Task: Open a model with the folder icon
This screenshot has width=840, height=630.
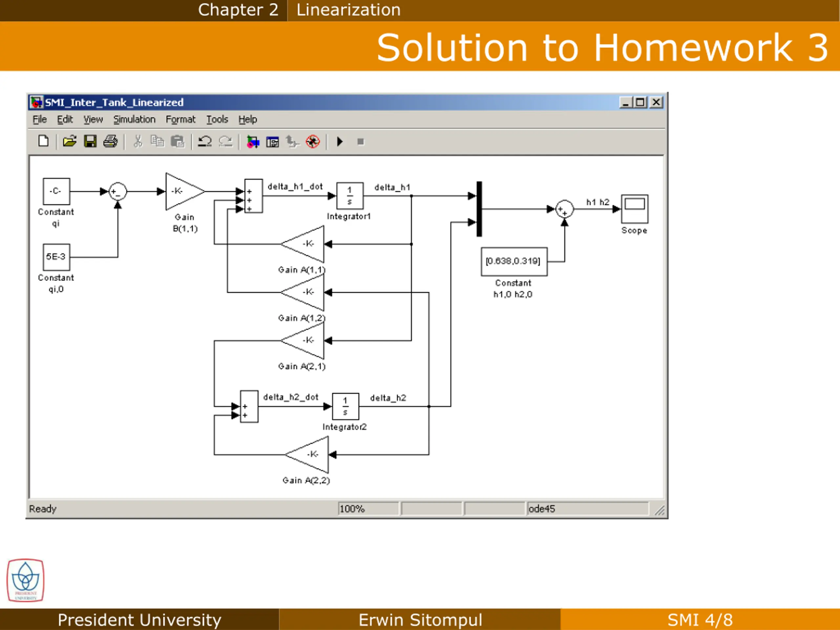Action: click(x=70, y=141)
